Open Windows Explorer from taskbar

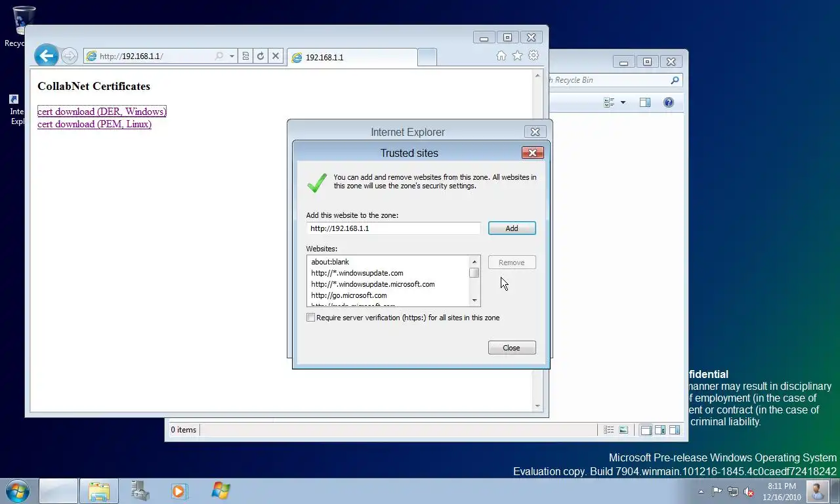point(99,491)
